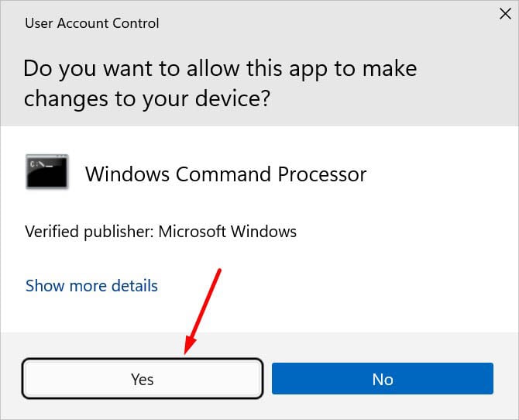Allow changes by choosing Yes
The height and width of the screenshot is (420, 519).
142,379
